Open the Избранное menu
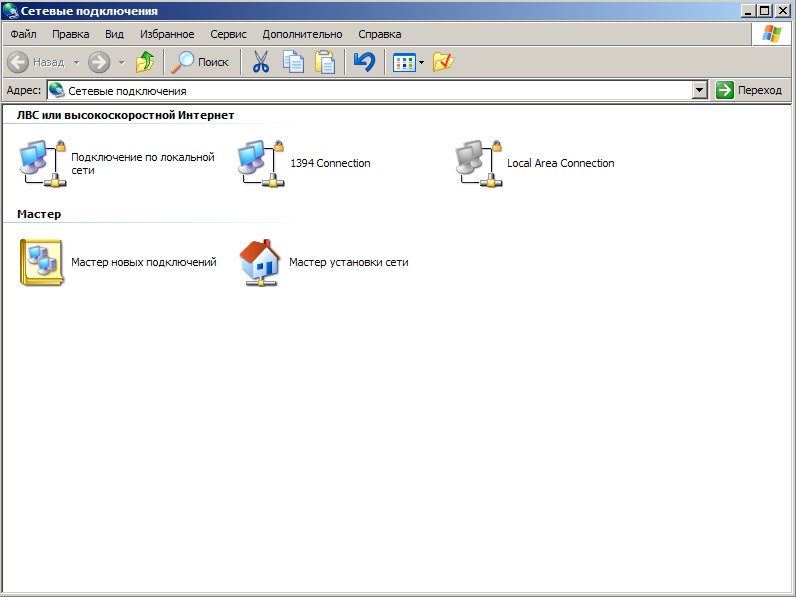 point(167,34)
